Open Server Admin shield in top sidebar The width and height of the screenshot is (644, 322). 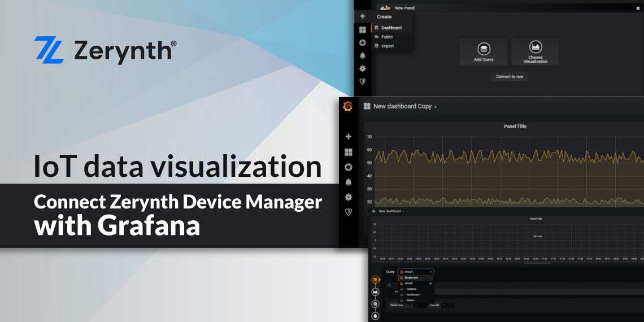(x=362, y=81)
